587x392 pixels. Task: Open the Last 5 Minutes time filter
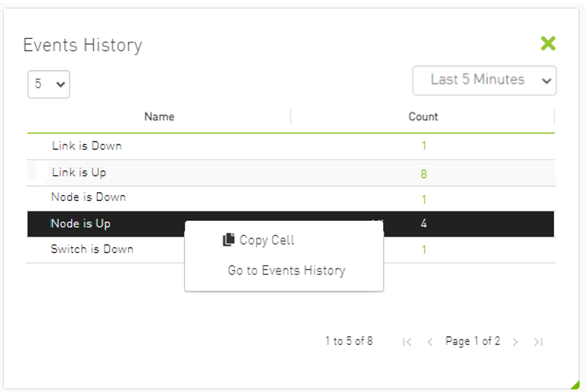pos(484,80)
